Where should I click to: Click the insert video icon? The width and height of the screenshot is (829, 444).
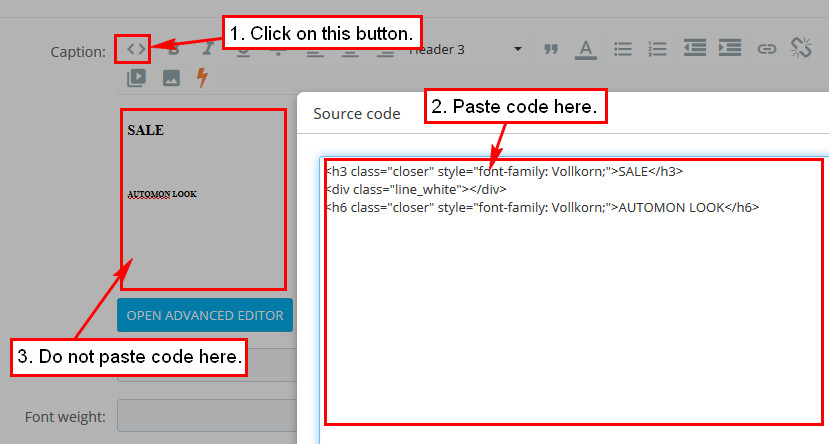click(136, 77)
